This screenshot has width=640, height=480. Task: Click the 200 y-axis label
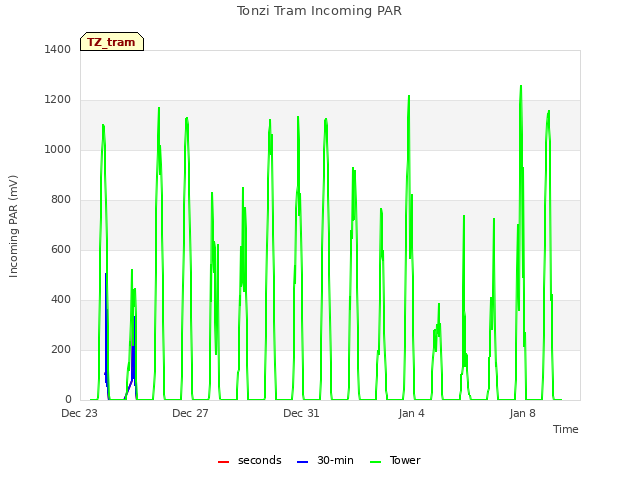coord(61,349)
